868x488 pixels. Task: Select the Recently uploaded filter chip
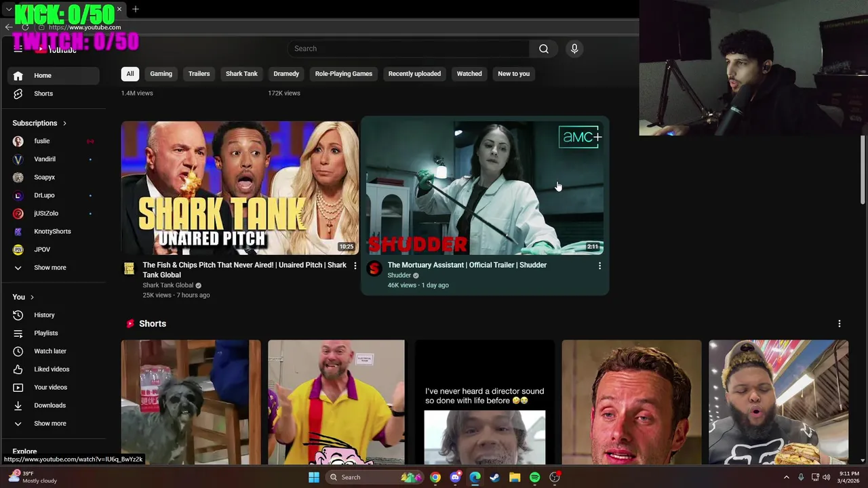(x=414, y=74)
